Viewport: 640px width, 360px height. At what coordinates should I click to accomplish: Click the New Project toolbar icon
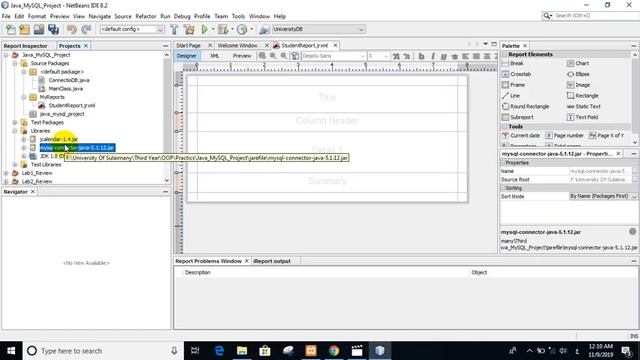[24, 29]
